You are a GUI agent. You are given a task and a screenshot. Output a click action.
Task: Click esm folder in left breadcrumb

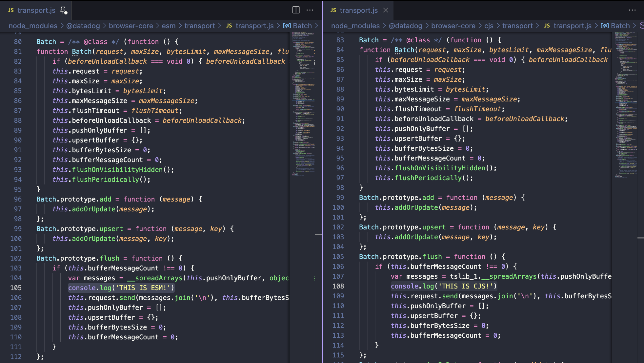coord(169,26)
